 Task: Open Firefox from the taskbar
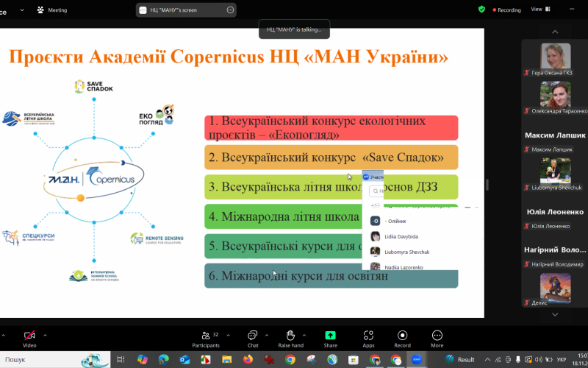coord(248,360)
